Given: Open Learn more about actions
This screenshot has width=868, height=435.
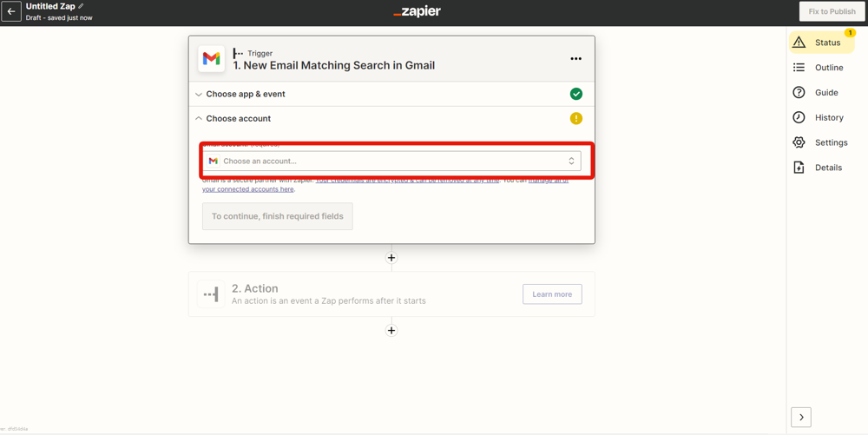Looking at the screenshot, I should (x=552, y=294).
